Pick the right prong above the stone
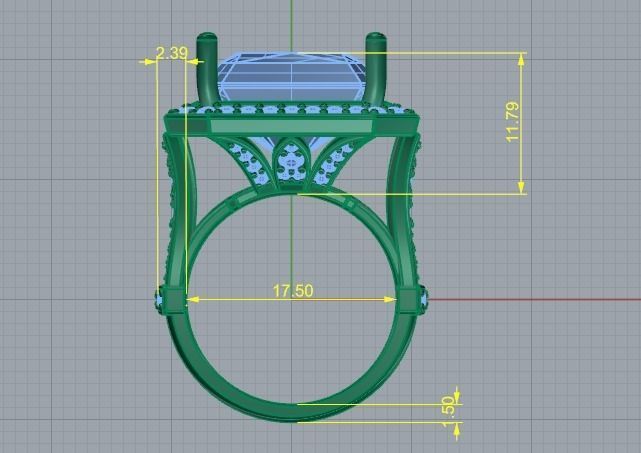 [x=376, y=67]
